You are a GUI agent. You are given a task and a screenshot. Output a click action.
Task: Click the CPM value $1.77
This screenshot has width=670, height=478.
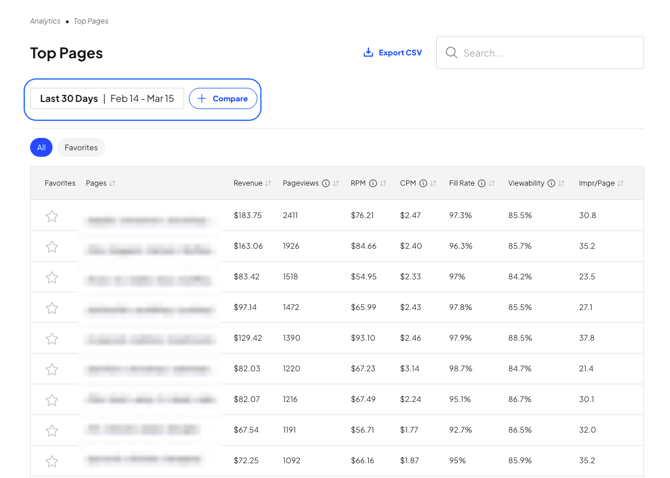(x=409, y=430)
